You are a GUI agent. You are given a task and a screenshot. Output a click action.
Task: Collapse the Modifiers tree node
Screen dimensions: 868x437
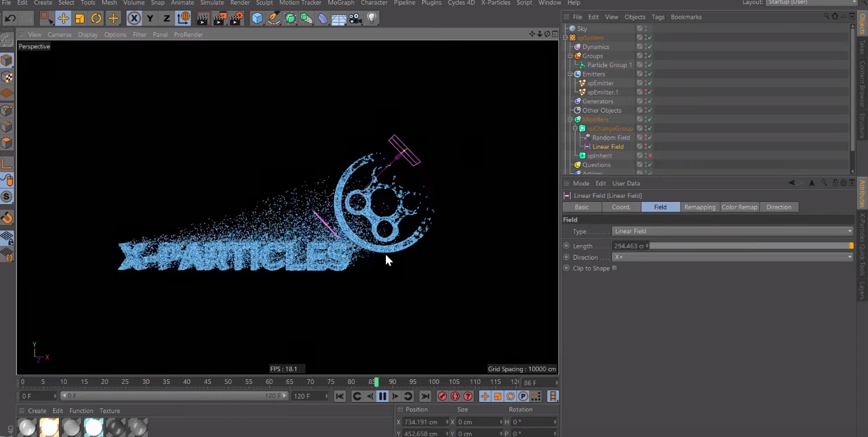click(x=571, y=120)
